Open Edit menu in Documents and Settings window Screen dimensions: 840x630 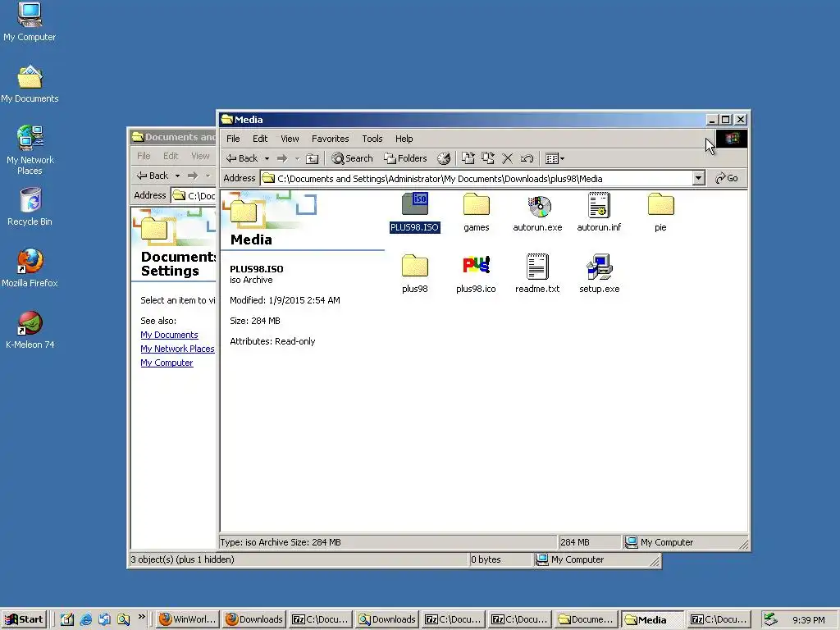171,156
